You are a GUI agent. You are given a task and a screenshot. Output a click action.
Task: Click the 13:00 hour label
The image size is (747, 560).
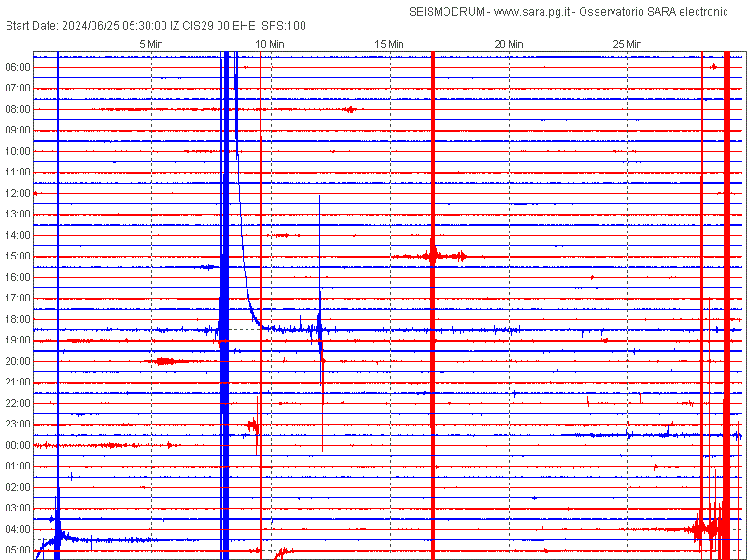click(18, 215)
